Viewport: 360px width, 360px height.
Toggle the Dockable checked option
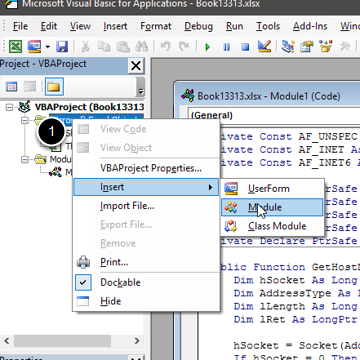click(146, 282)
